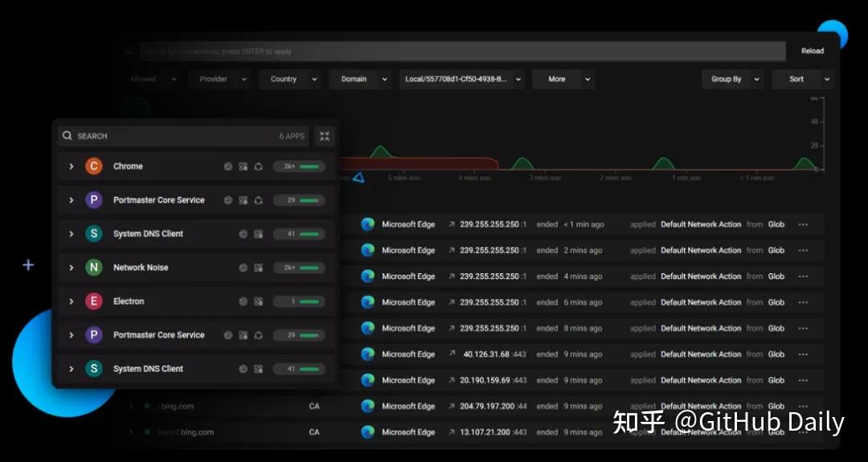Click the face icon in the Electron row
Image resolution: width=868 pixels, height=462 pixels.
[243, 301]
